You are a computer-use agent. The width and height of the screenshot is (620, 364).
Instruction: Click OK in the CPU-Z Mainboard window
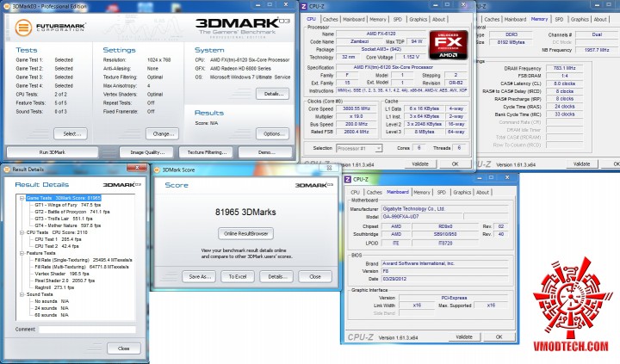499,336
